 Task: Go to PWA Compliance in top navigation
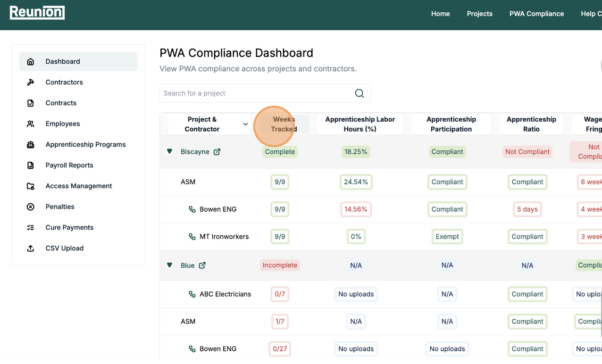pyautogui.click(x=536, y=14)
